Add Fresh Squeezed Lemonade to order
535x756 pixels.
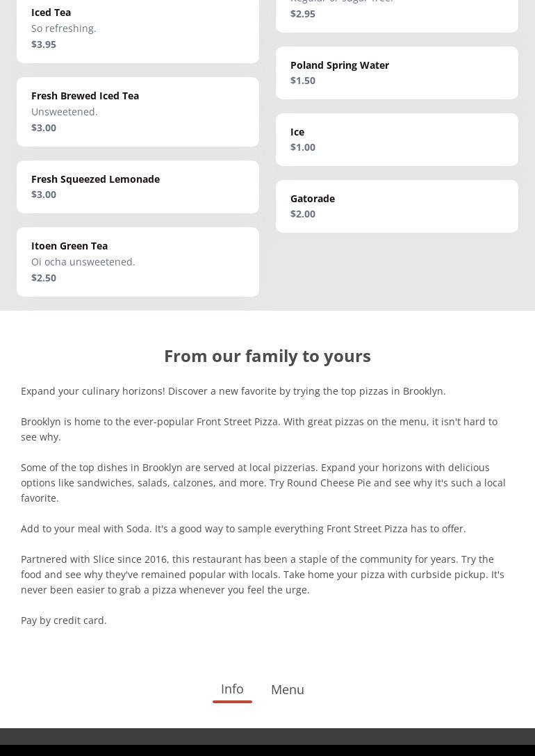(138, 186)
